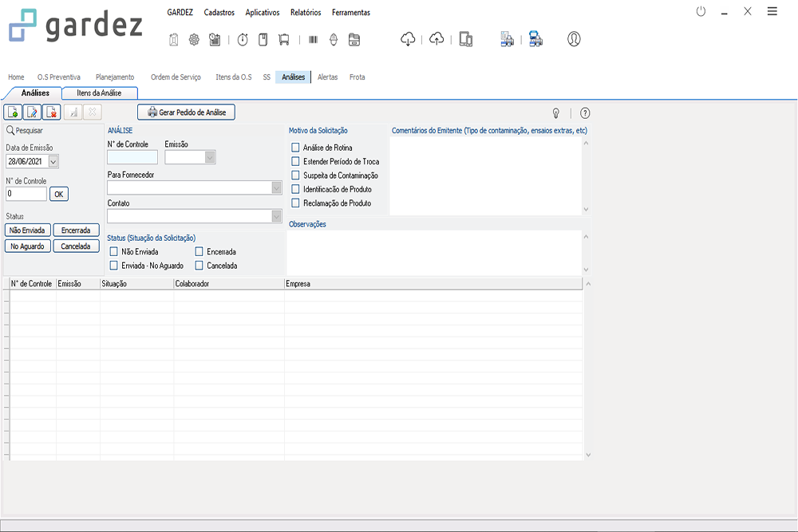The height and width of the screenshot is (532, 798).
Task: Filter by the Encerrada status button
Action: (76, 231)
